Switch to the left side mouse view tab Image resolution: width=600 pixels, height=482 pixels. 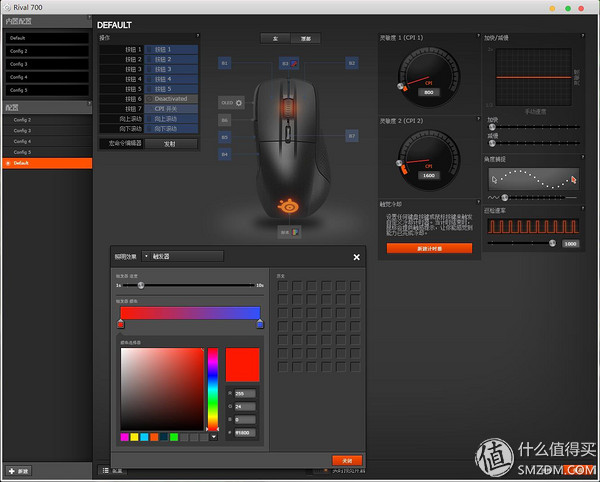[274, 38]
